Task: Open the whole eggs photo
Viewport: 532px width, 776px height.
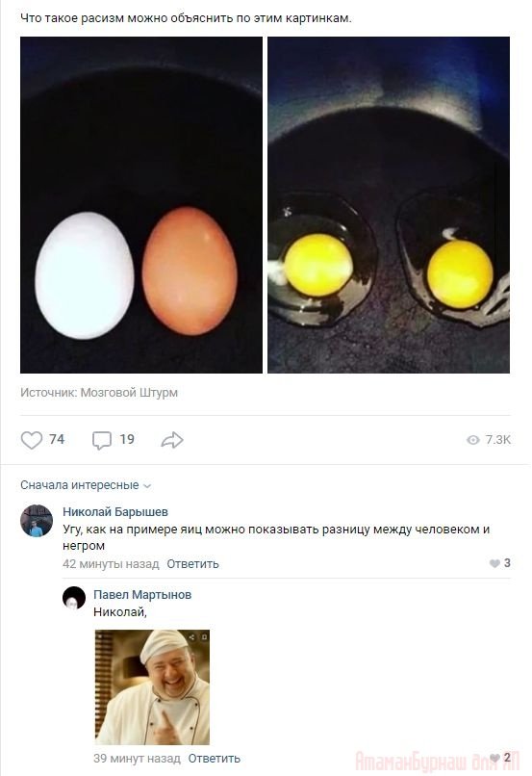Action: point(141,205)
